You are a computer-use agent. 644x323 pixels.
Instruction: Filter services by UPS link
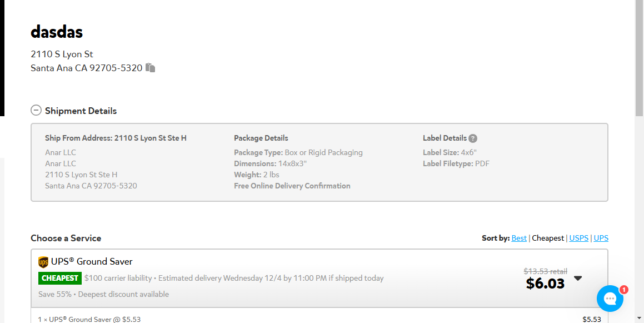(x=601, y=238)
